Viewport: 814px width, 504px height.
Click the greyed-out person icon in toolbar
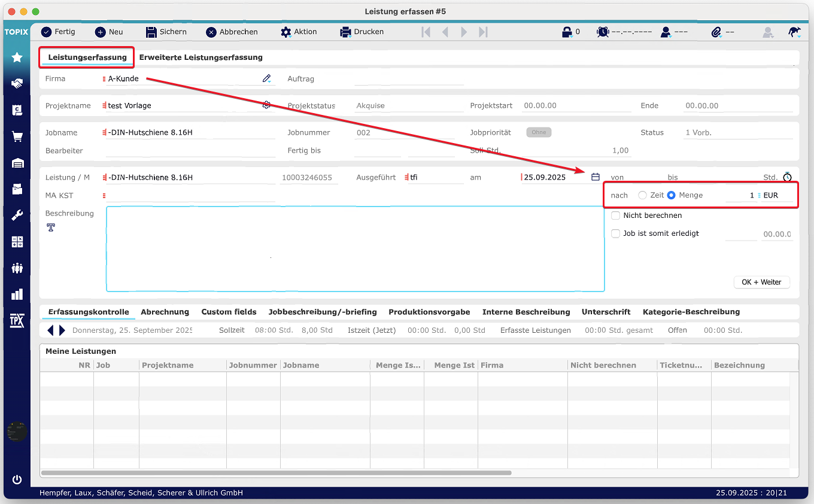point(767,32)
